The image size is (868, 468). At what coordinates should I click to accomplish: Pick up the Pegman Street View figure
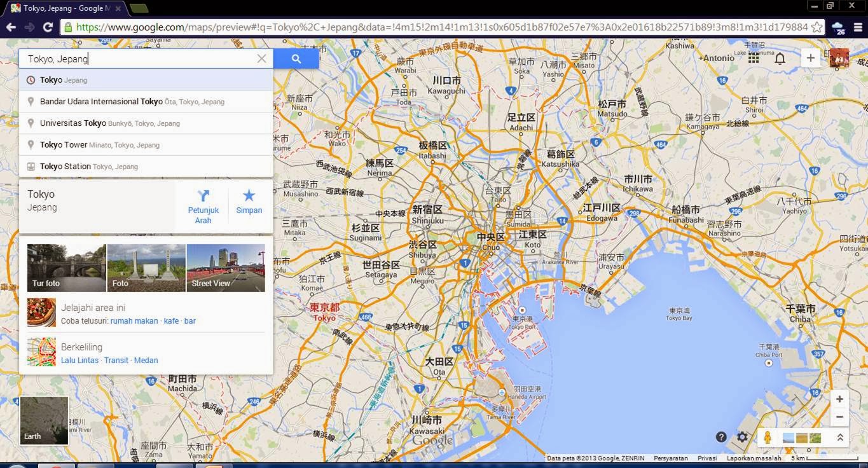768,437
